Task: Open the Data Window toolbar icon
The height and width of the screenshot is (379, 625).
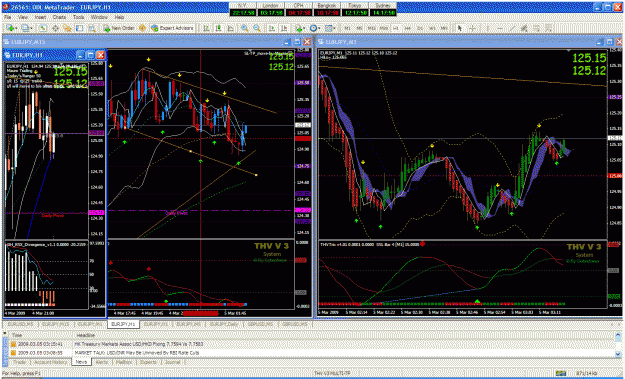Action: (55, 28)
